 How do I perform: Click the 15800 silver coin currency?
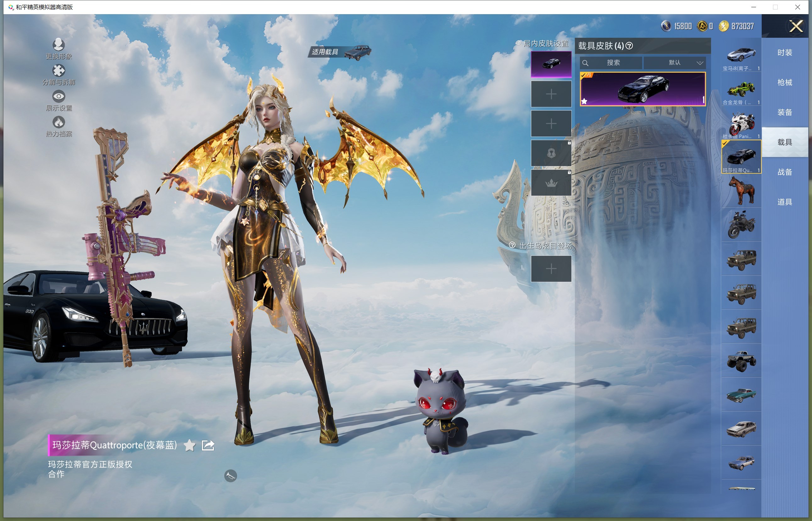676,26
